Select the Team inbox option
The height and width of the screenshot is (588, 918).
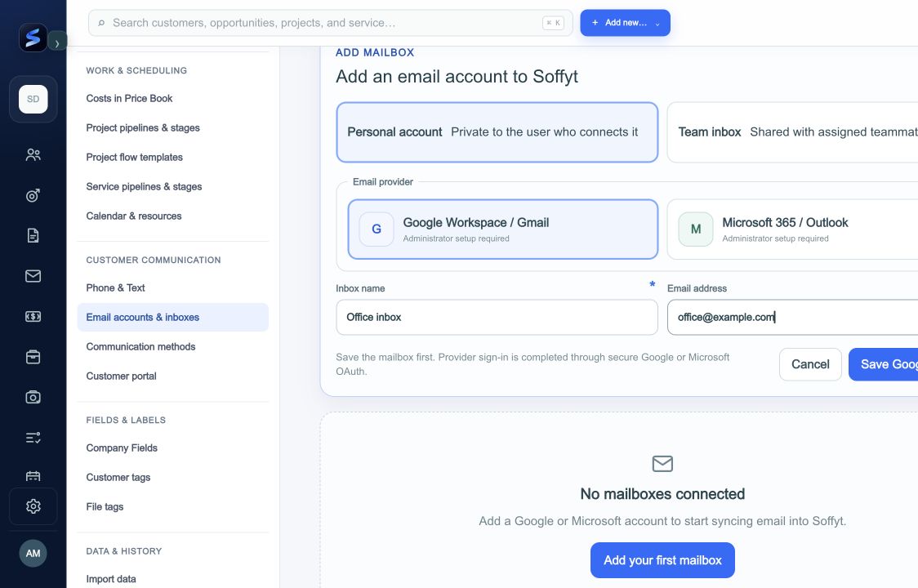[792, 132]
